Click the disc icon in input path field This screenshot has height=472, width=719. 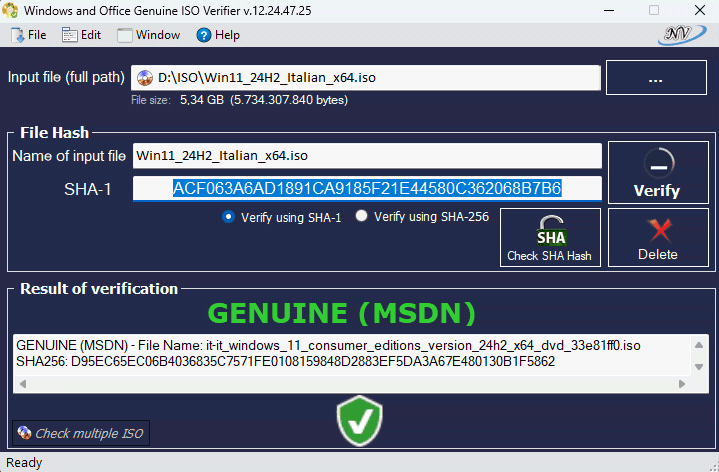click(145, 78)
